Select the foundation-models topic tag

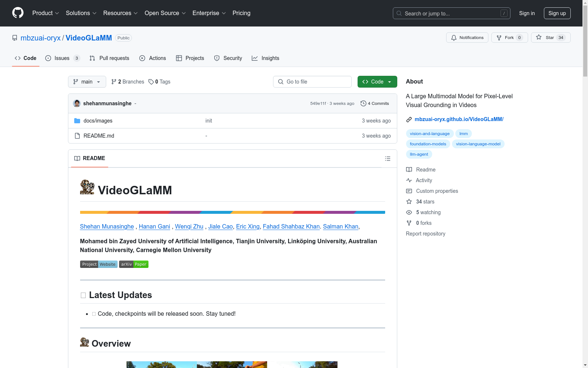(x=428, y=144)
